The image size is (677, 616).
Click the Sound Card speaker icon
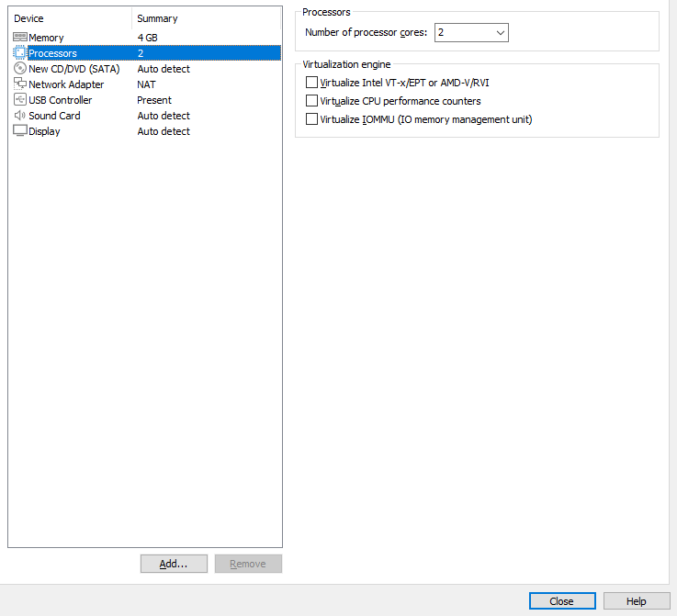point(20,115)
